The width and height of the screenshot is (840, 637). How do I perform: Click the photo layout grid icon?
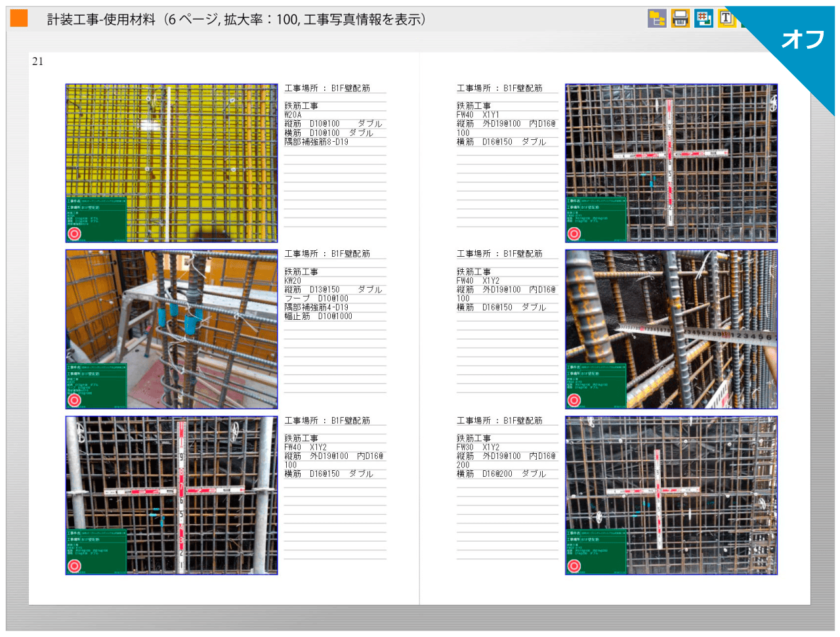click(703, 18)
